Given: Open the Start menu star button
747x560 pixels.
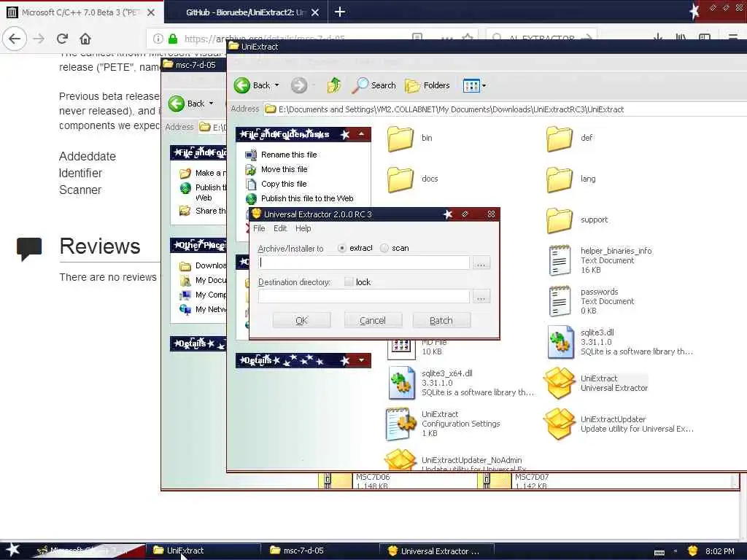Looking at the screenshot, I should tap(13, 550).
